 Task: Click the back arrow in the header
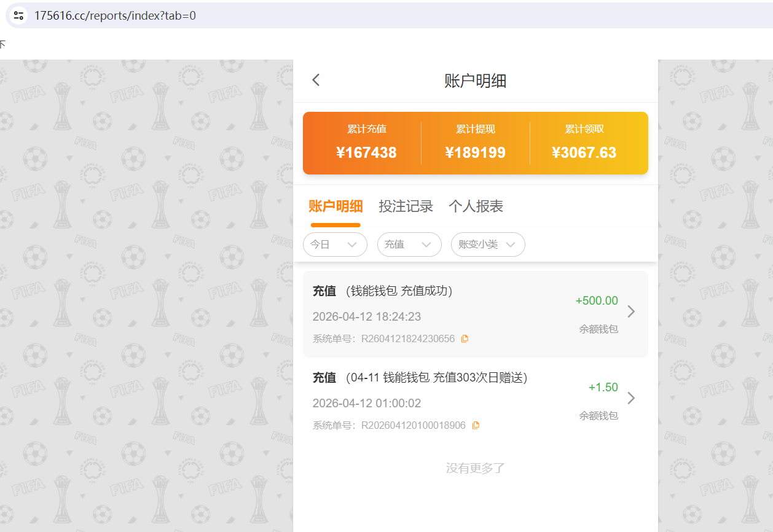tap(315, 79)
